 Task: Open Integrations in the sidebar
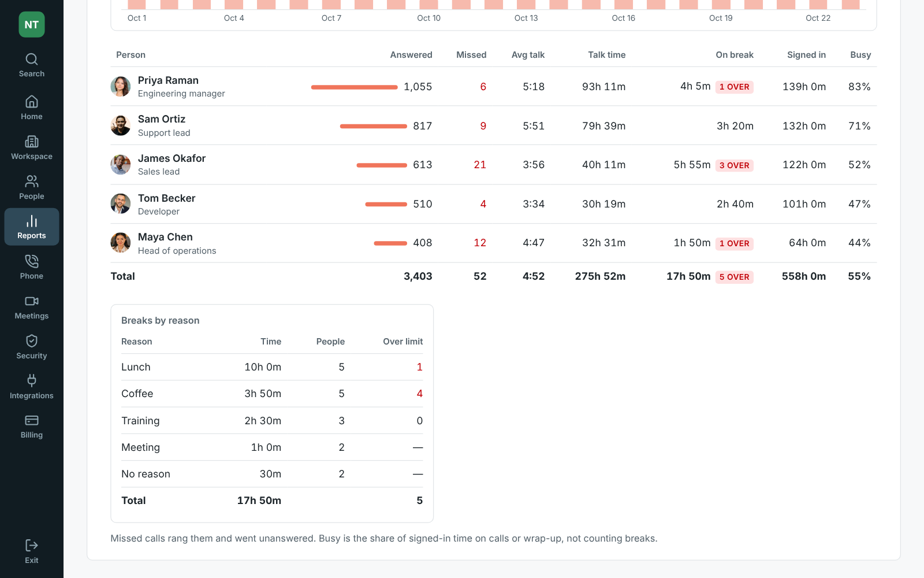pos(32,387)
